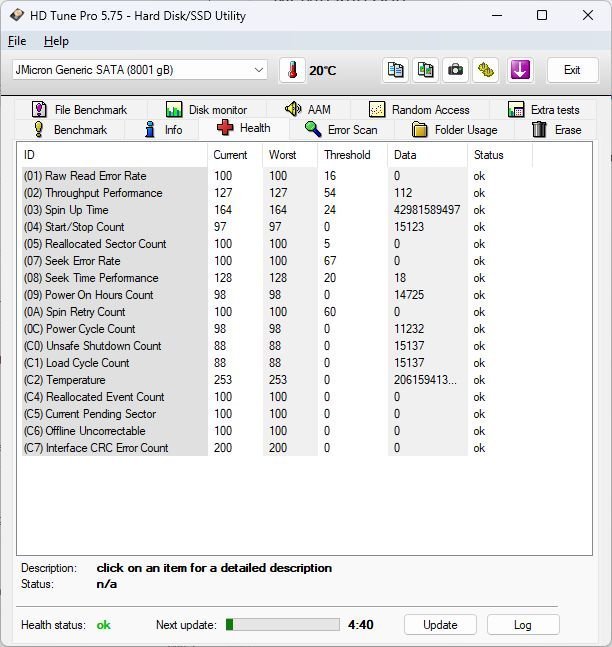Click the 4:40 next update countdown

tap(360, 625)
